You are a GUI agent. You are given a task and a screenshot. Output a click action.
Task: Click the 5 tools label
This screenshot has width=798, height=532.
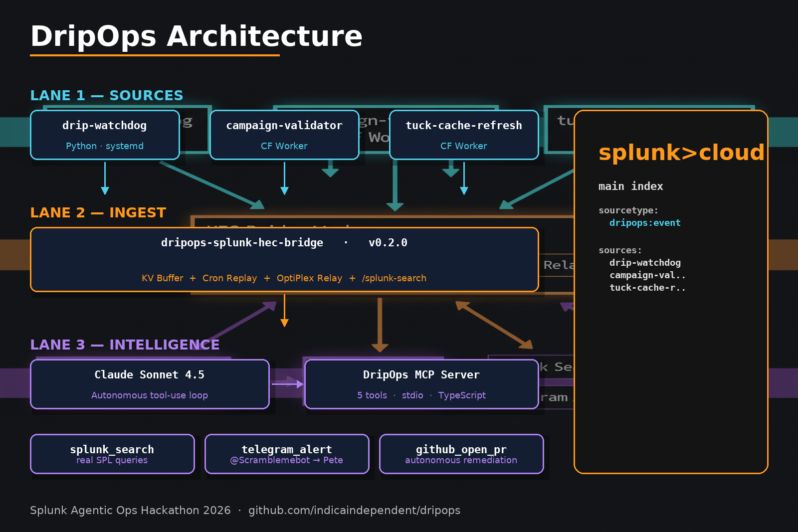[x=372, y=395]
